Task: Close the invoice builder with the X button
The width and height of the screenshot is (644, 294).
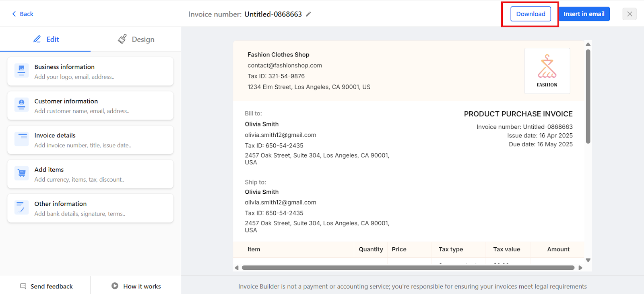Action: tap(629, 14)
